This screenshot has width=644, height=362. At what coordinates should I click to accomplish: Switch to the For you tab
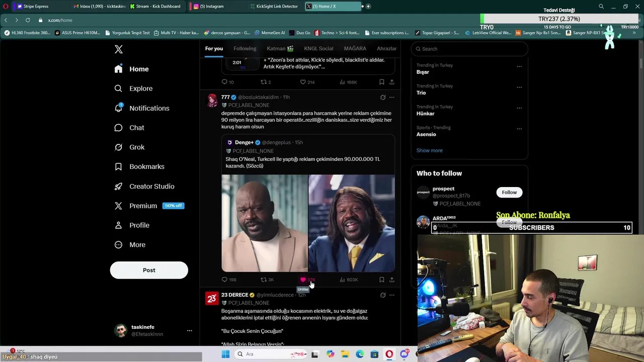pyautogui.click(x=214, y=48)
